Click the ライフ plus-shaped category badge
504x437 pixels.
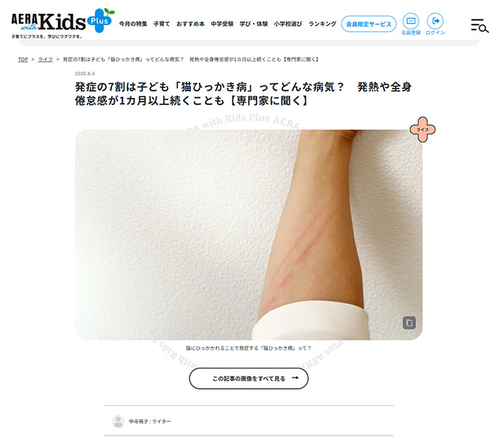point(423,130)
